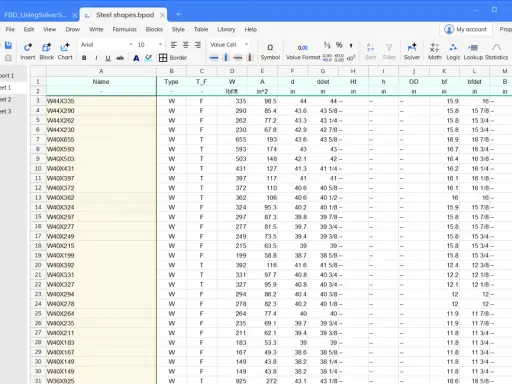Open the View menu

pyautogui.click(x=49, y=29)
